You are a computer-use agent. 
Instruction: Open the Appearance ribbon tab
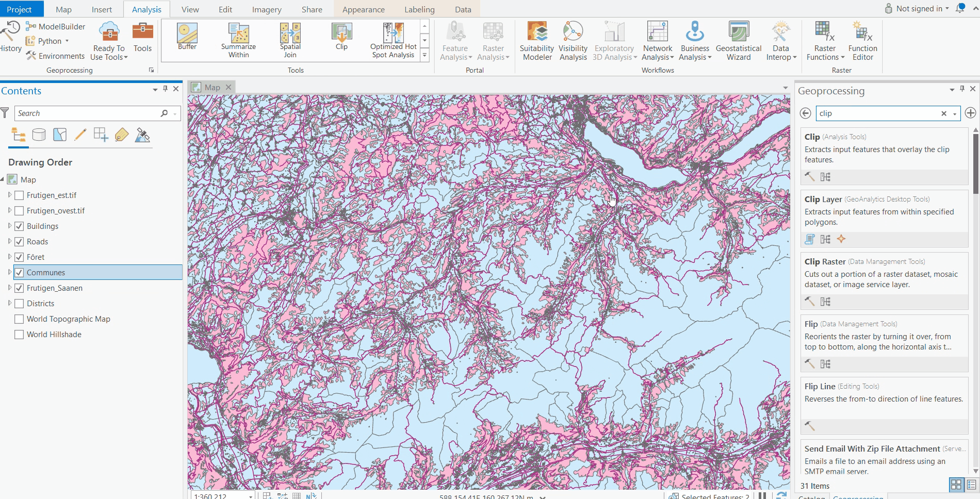(363, 9)
